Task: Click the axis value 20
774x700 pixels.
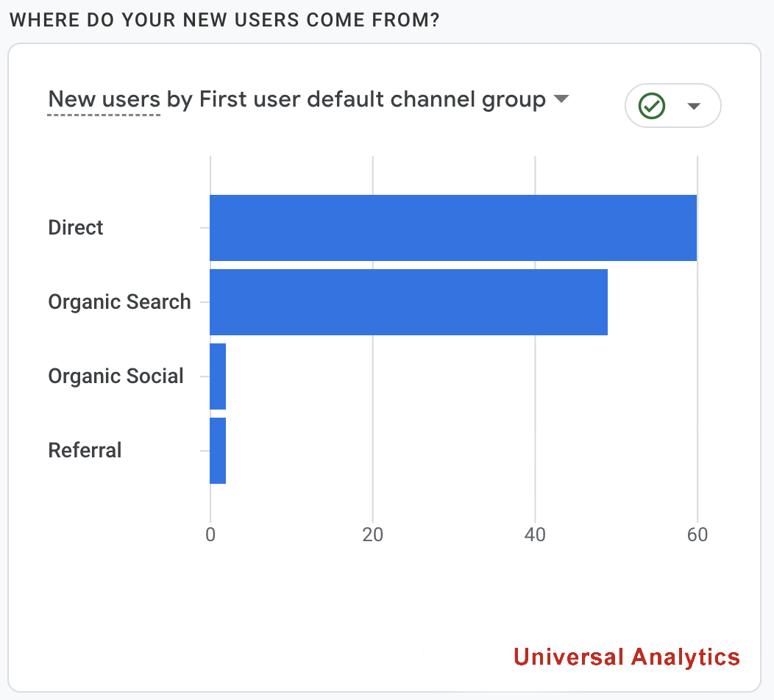Action: point(373,535)
